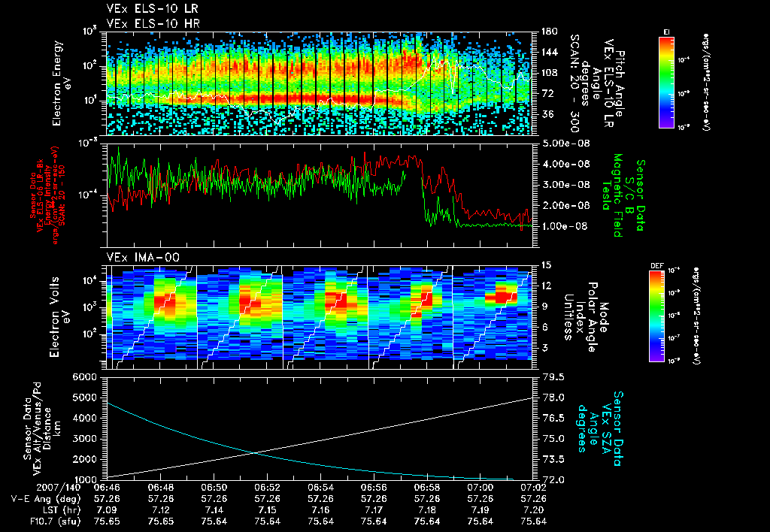The image size is (770, 532).
Task: Click the 06:54 time tick label
Action: point(320,488)
